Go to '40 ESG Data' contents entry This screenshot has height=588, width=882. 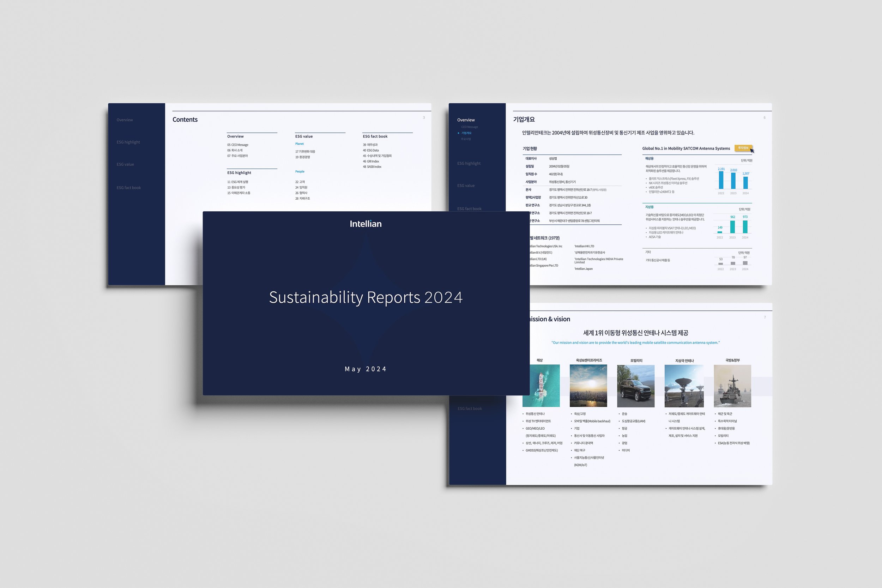(x=370, y=150)
